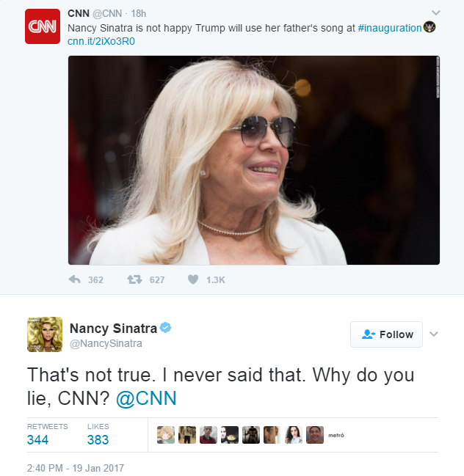Open the last liker's avatar before metró

(315, 435)
